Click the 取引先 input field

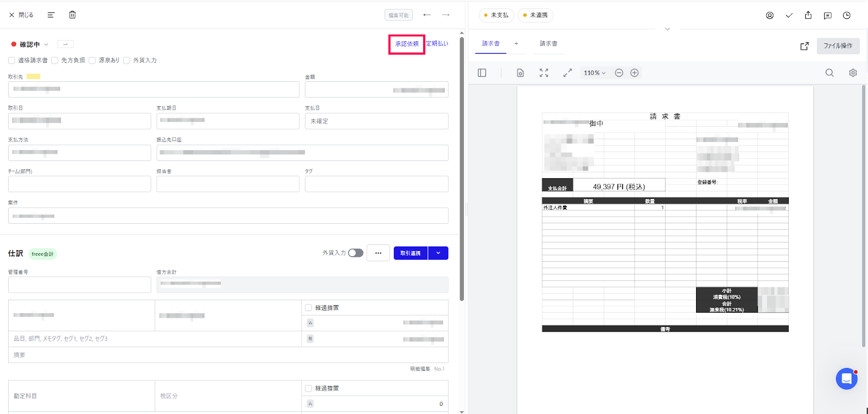(154, 89)
